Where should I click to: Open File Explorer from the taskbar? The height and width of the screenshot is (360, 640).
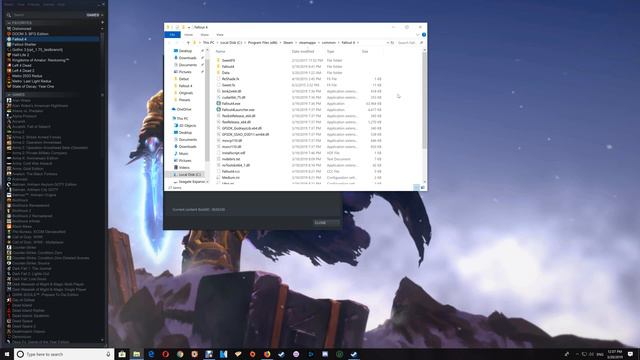[x=137, y=354]
